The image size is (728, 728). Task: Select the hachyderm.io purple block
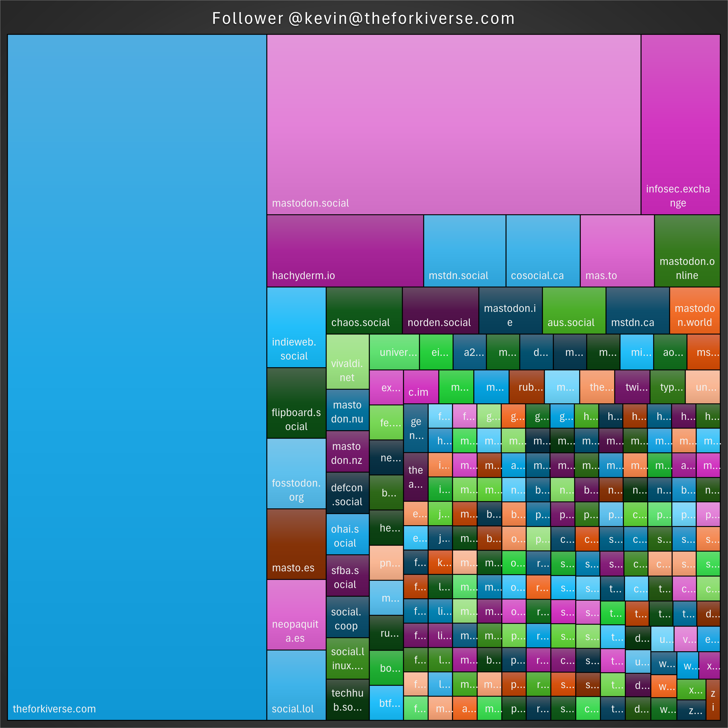pyautogui.click(x=345, y=251)
